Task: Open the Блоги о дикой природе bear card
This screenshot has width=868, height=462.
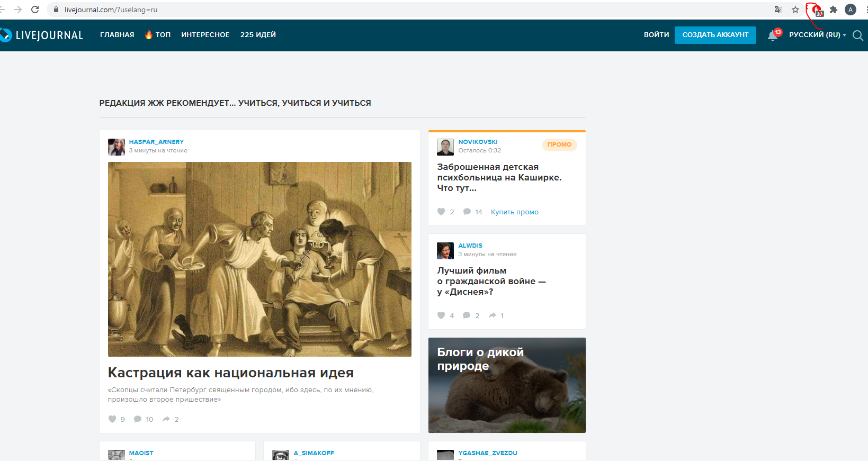Action: click(x=507, y=385)
